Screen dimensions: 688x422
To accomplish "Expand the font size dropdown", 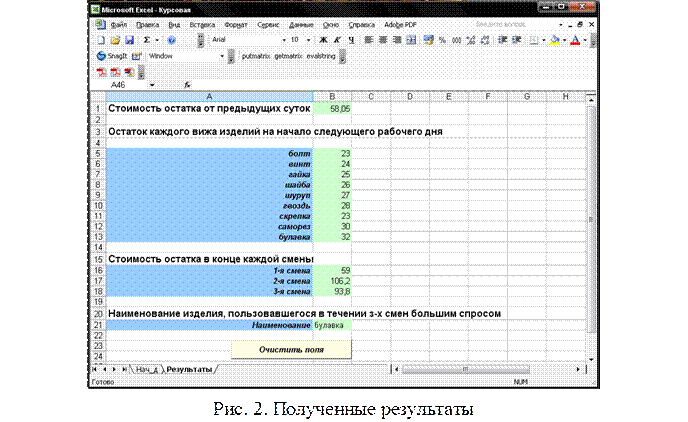I will pos(309,40).
